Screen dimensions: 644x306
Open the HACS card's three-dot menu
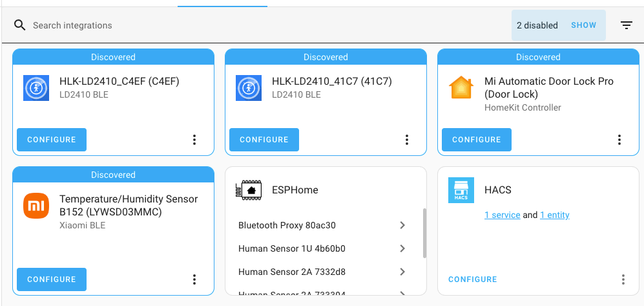[623, 279]
